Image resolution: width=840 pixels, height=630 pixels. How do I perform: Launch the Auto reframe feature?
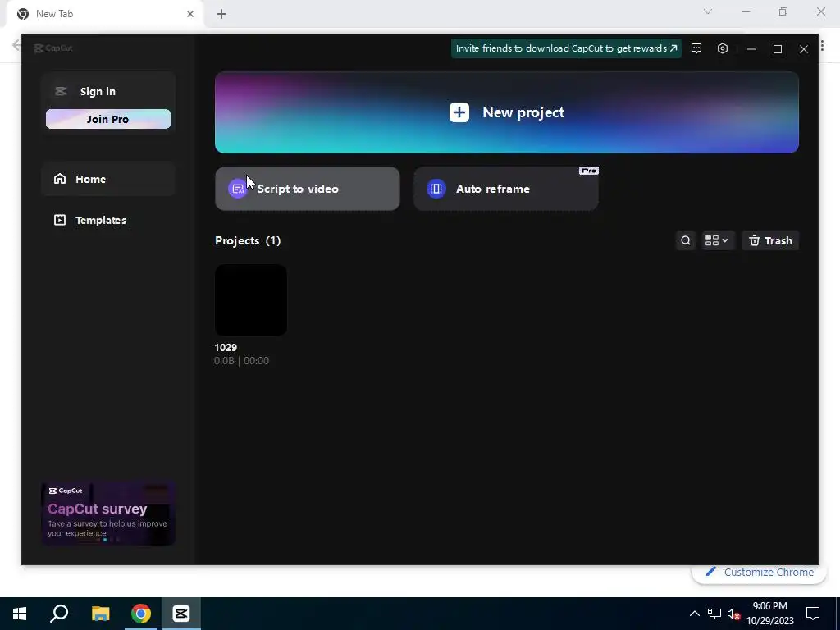(x=505, y=189)
